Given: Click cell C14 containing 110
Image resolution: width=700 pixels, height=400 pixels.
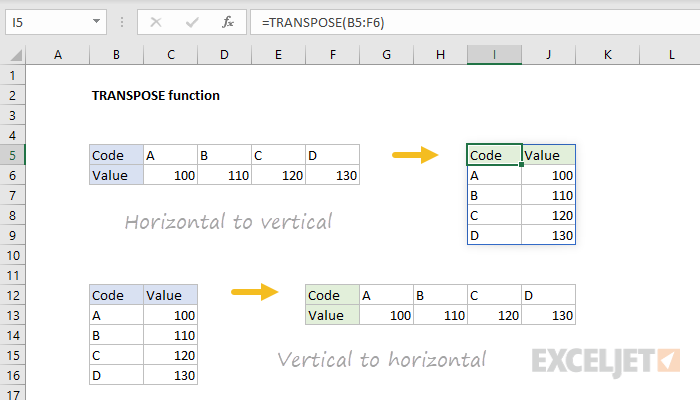Looking at the screenshot, I should point(171,335).
